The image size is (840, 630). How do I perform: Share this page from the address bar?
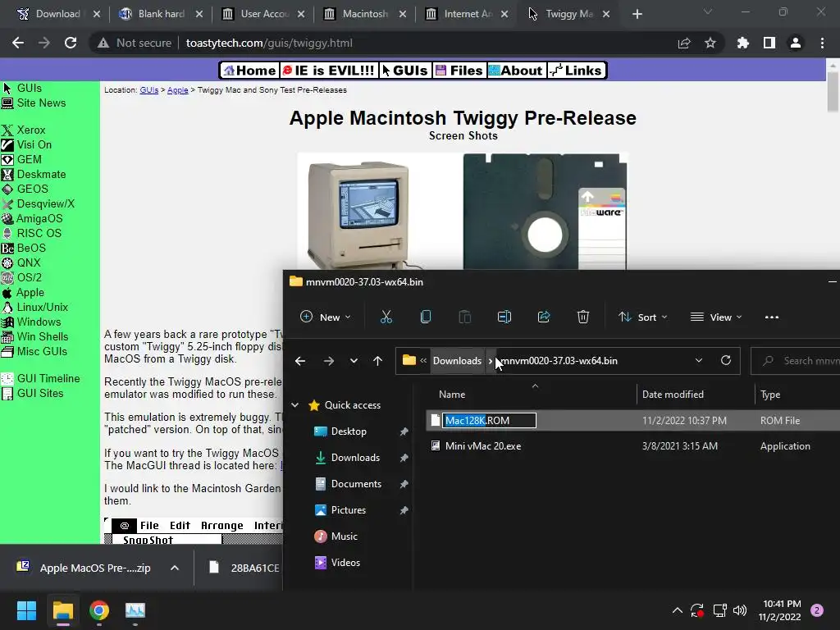point(684,43)
